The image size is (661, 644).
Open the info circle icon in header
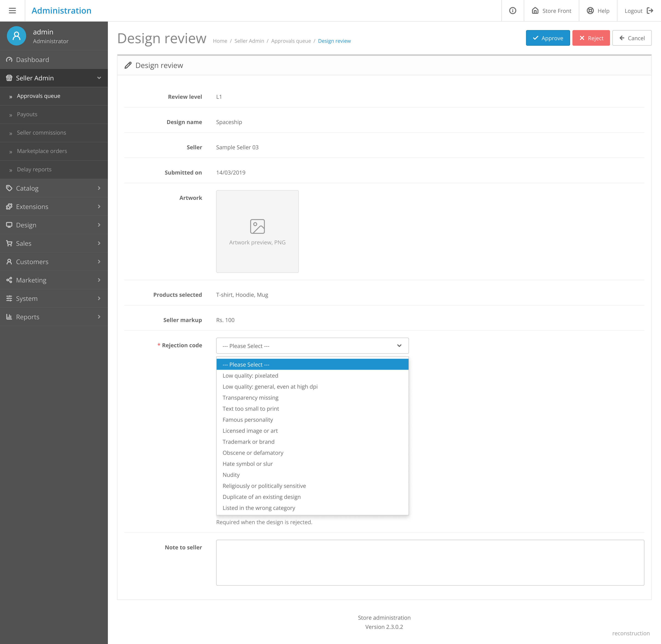pyautogui.click(x=512, y=11)
